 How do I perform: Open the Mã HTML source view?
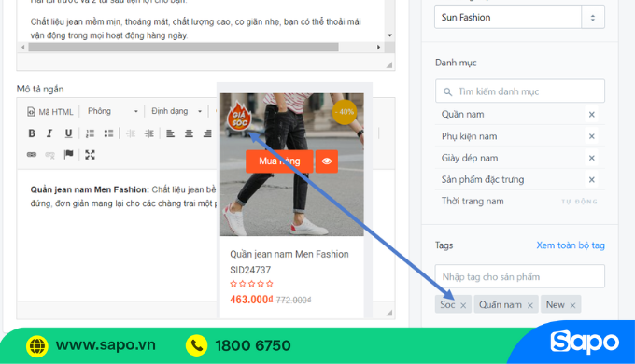[50, 112]
